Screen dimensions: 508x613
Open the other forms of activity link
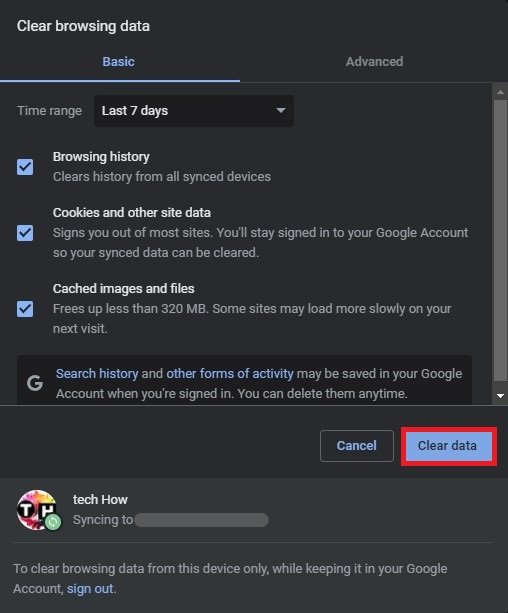(x=230, y=374)
